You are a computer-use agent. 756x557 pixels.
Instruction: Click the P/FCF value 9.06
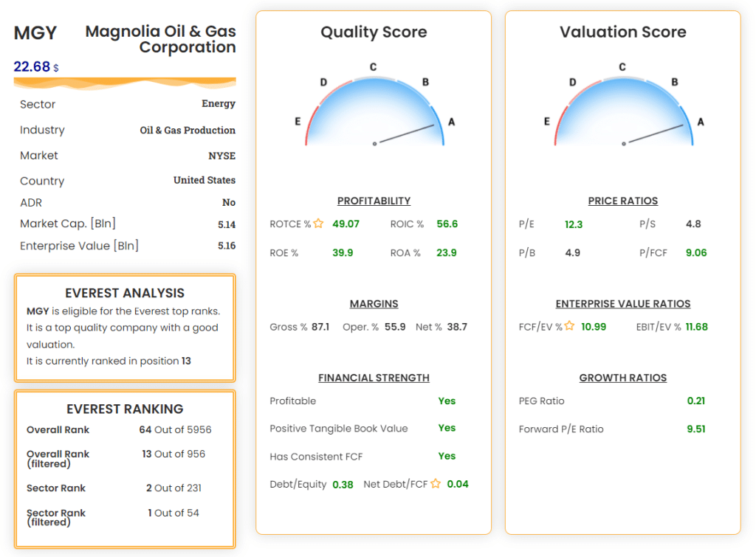pos(696,253)
